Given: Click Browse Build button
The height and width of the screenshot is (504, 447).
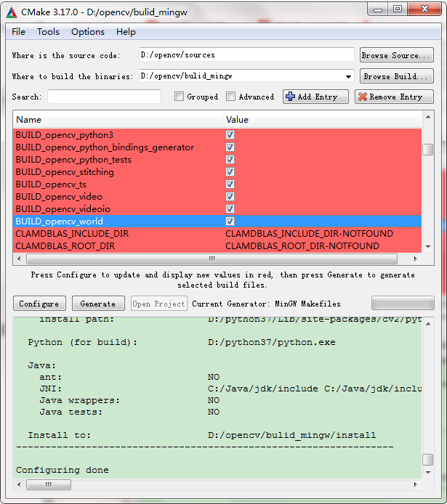Looking at the screenshot, I should pos(397,76).
